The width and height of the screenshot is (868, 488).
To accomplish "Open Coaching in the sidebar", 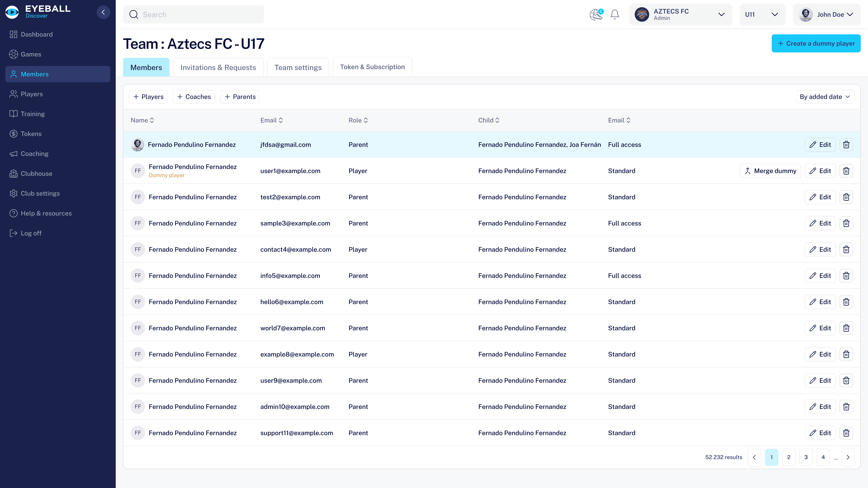I will pos(58,154).
